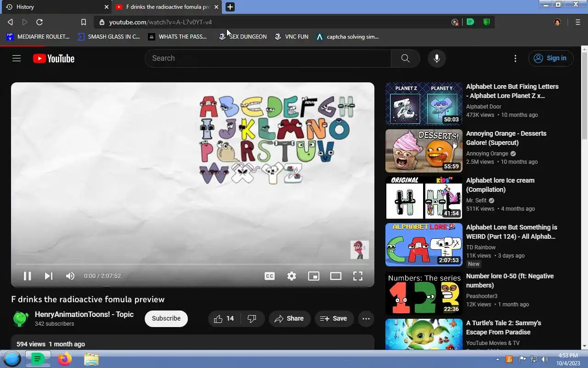588x368 pixels.
Task: Subscribe to HenryAnimationToons channel
Action: pyautogui.click(x=166, y=319)
